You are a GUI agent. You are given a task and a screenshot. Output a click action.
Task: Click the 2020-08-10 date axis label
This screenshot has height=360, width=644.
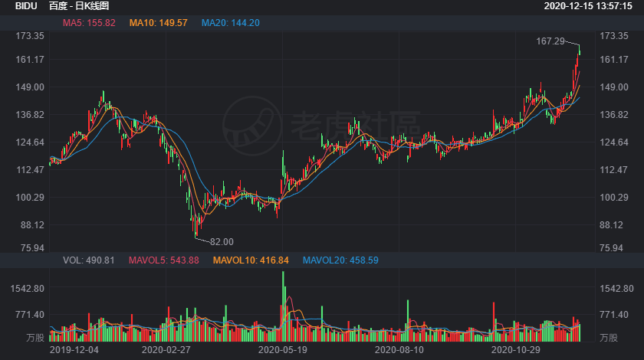[399, 350]
